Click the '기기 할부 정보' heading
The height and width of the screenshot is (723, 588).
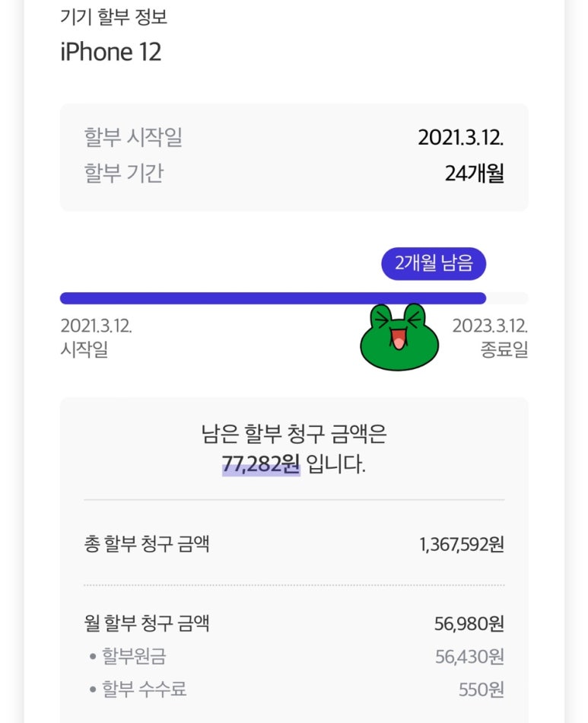coord(113,17)
